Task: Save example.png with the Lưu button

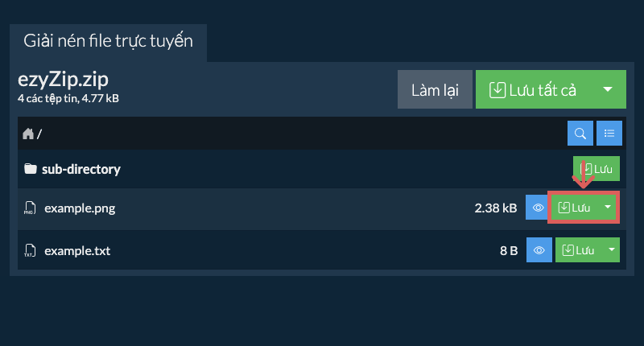Action: [x=575, y=208]
